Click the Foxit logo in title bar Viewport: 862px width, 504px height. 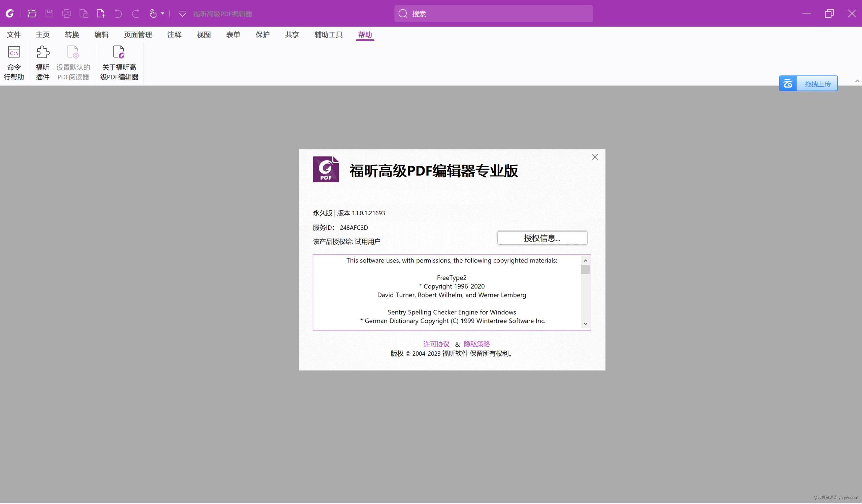click(x=10, y=13)
